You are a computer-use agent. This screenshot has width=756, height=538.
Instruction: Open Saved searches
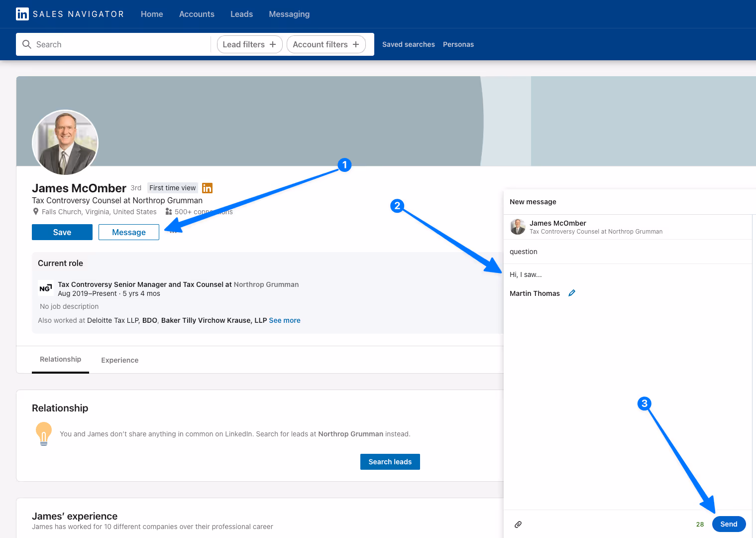coord(409,44)
